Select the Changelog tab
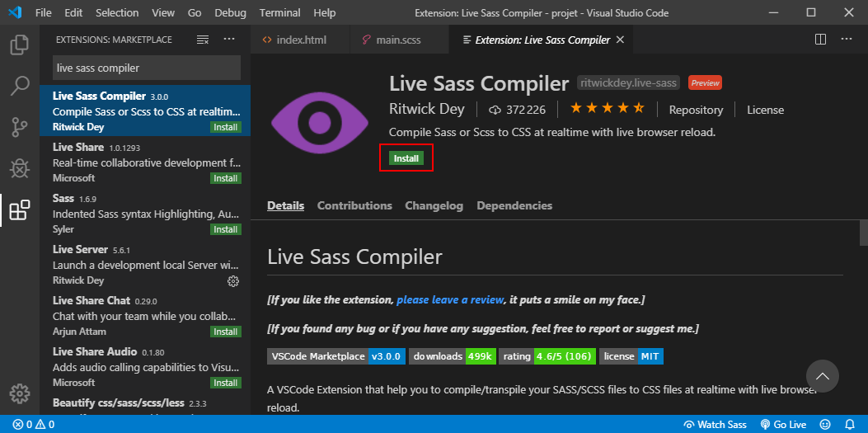868x433 pixels. (x=434, y=205)
